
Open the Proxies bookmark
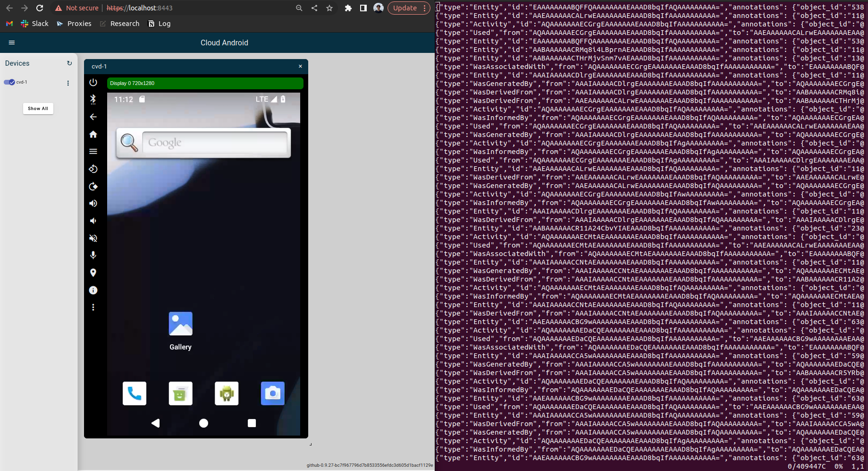[74, 24]
